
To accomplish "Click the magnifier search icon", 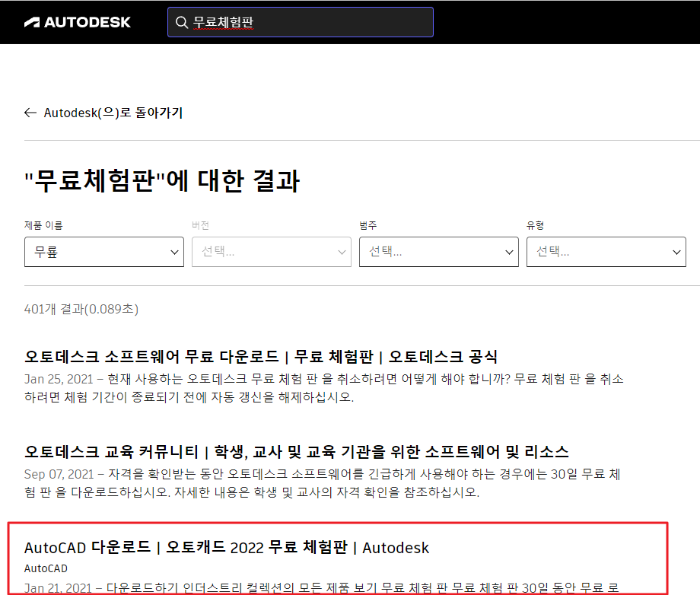I will point(181,22).
